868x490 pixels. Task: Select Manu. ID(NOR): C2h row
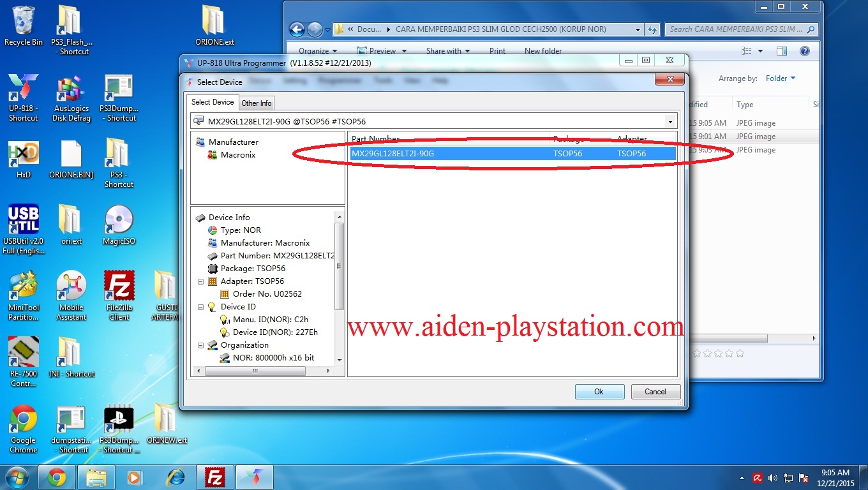pyautogui.click(x=271, y=319)
